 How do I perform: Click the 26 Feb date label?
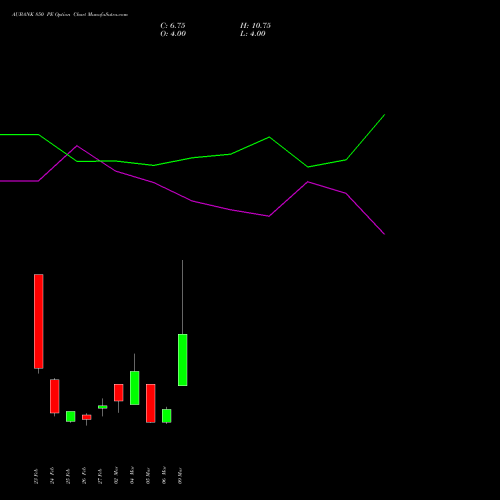click(84, 476)
